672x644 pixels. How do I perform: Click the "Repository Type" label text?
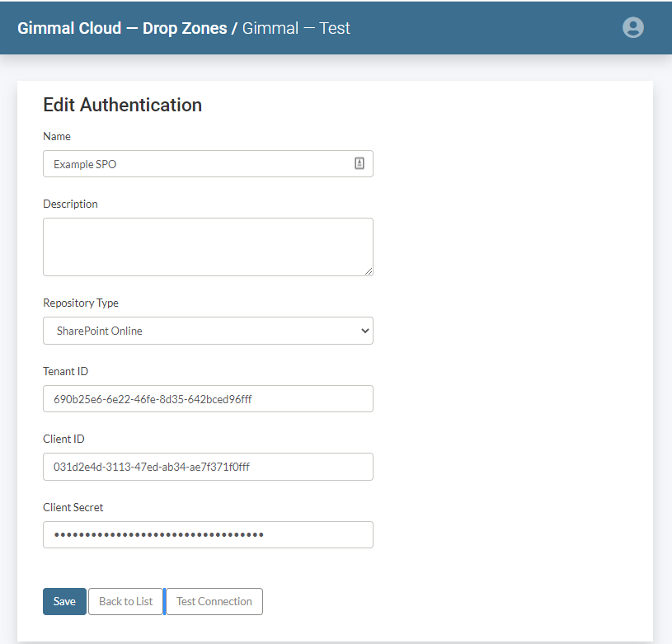[x=81, y=303]
